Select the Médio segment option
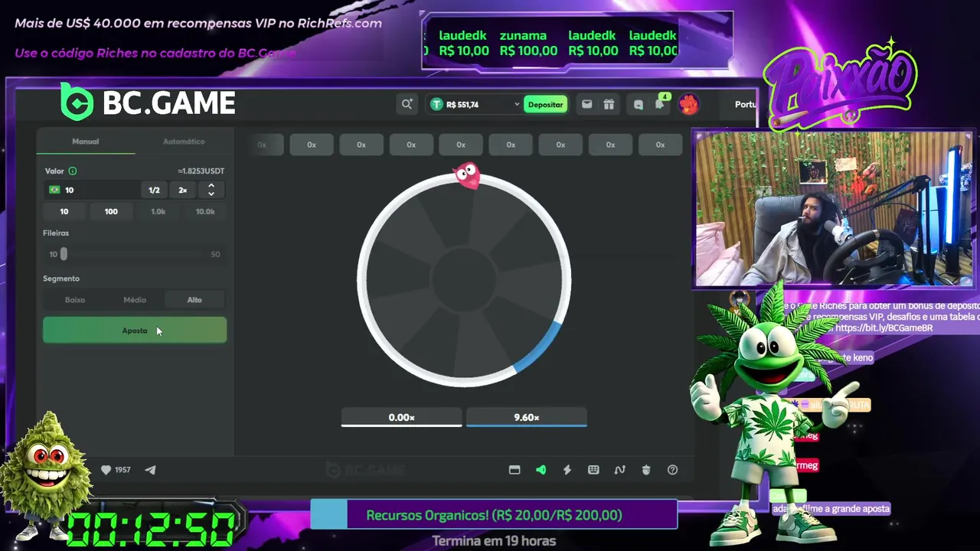The height and width of the screenshot is (551, 980). point(135,300)
